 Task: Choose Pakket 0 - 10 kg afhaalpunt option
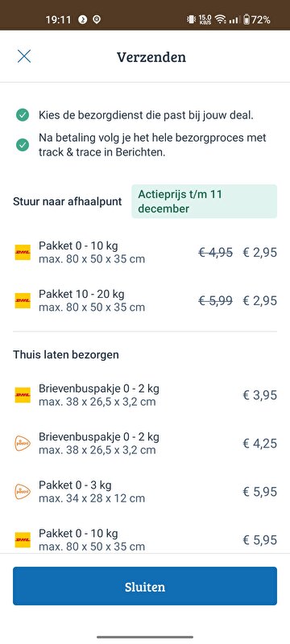click(145, 253)
